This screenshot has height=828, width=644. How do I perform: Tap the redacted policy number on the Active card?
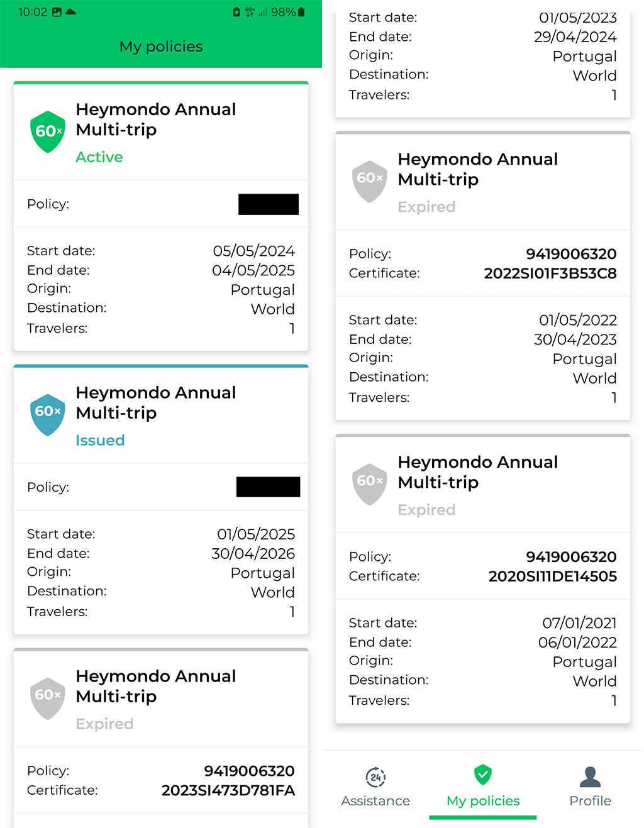[269, 204]
